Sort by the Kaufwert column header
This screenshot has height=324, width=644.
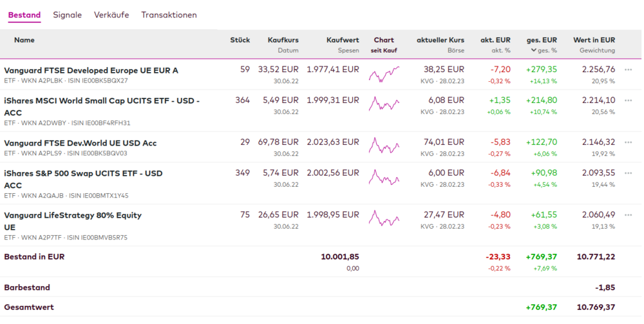tap(343, 40)
